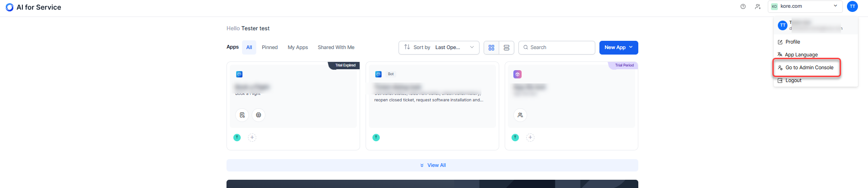
Task: Click the add member plus icon on Trial Expired card
Action: point(252,138)
